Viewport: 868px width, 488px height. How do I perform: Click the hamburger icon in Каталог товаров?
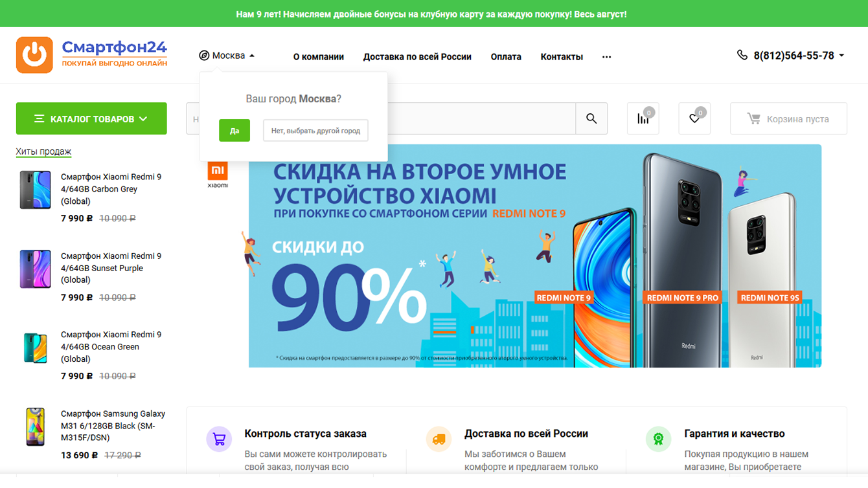point(39,119)
